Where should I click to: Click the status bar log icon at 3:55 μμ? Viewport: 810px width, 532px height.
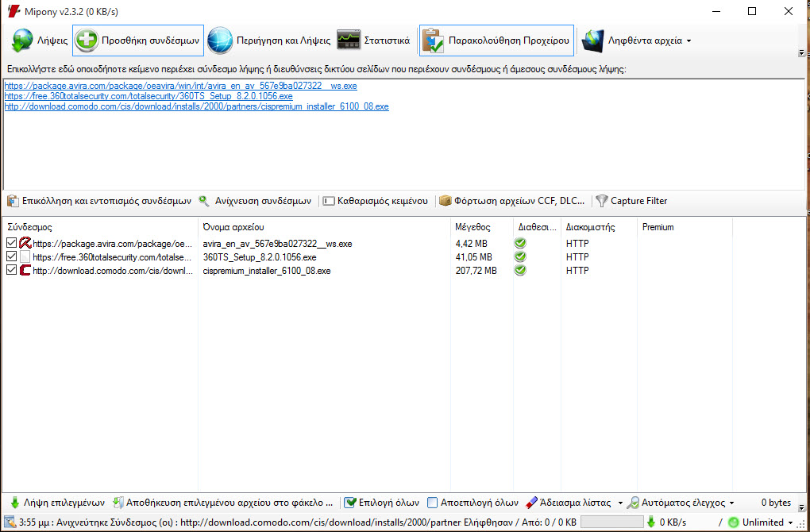coord(10,522)
